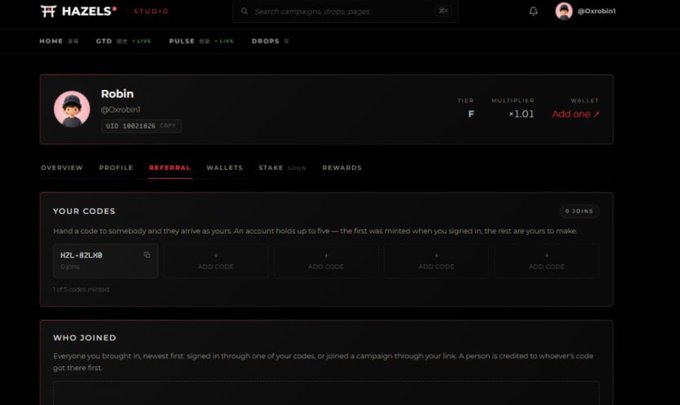Open the notifications bell

pyautogui.click(x=533, y=11)
